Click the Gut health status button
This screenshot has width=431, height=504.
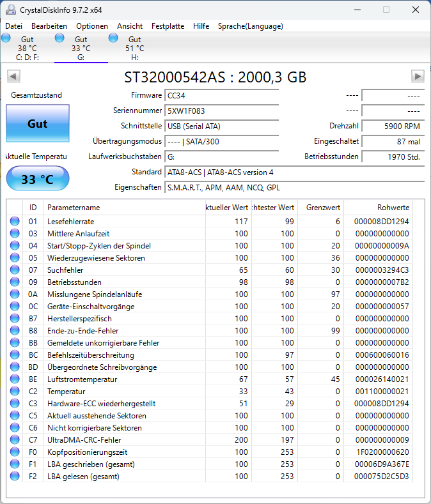(x=38, y=123)
